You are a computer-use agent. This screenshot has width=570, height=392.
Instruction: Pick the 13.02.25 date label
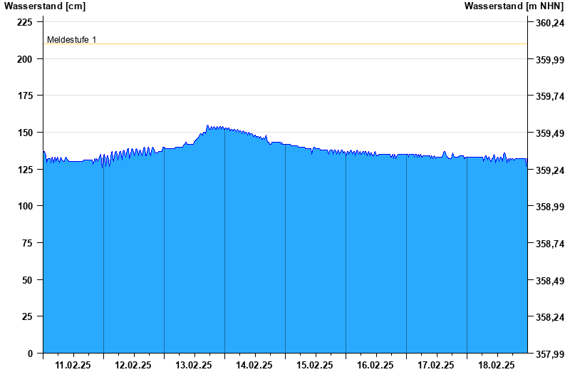click(193, 365)
